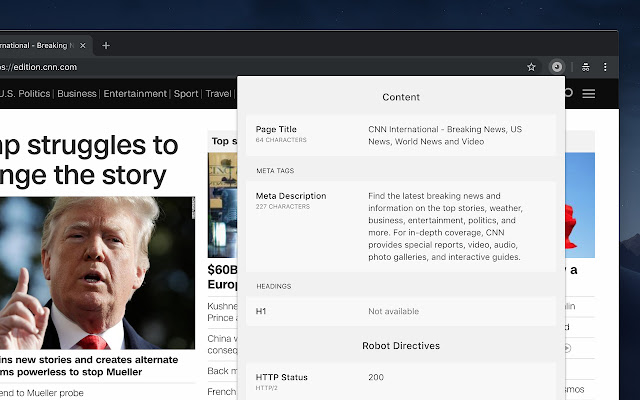Open the Entertainment section
The height and width of the screenshot is (400, 640).
(135, 93)
